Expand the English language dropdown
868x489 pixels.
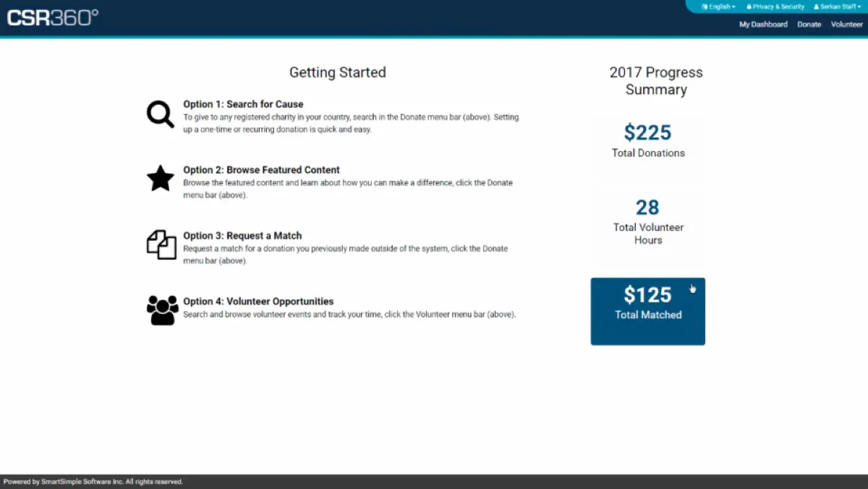tap(719, 7)
